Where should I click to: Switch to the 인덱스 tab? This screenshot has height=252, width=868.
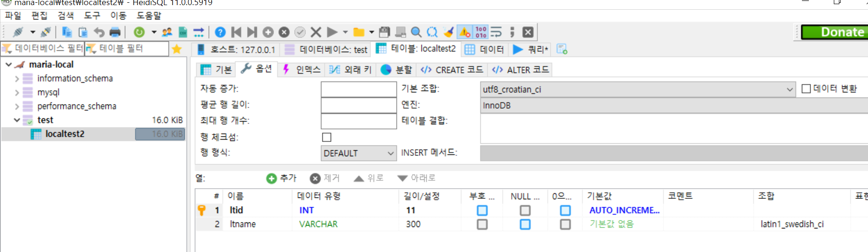(x=302, y=69)
